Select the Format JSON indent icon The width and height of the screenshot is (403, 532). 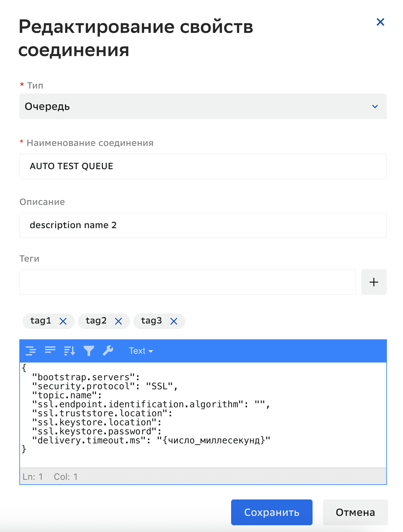[x=31, y=351]
